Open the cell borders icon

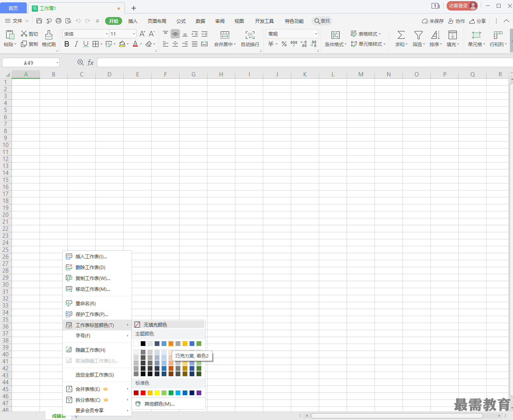click(96, 44)
